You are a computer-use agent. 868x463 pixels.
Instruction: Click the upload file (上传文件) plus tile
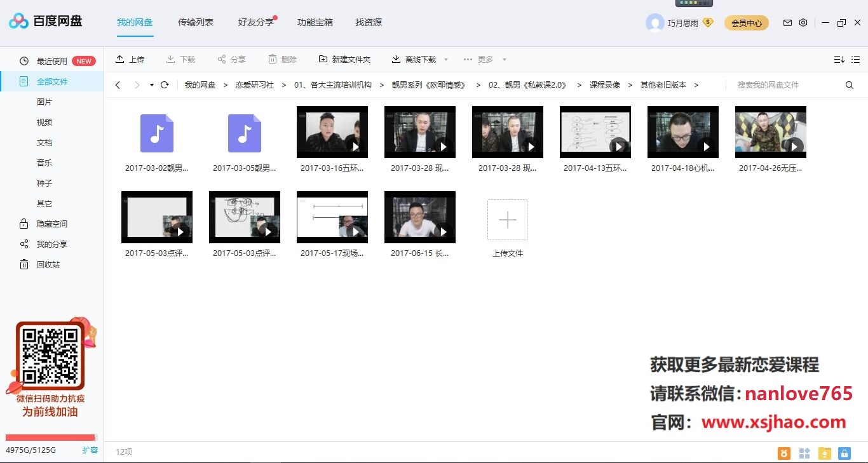pyautogui.click(x=507, y=220)
